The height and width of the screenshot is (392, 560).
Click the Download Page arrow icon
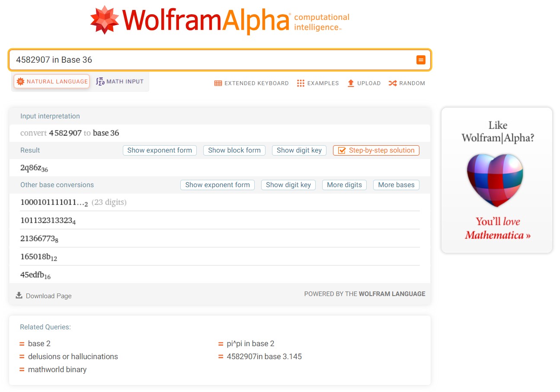19,296
